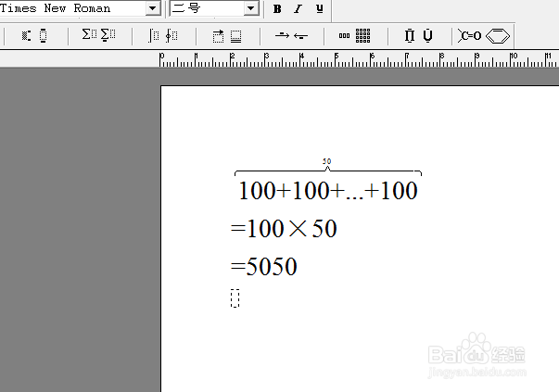Screen dimensions: 559x392
Task: Click the 二号 font size field
Action: pyautogui.click(x=208, y=8)
